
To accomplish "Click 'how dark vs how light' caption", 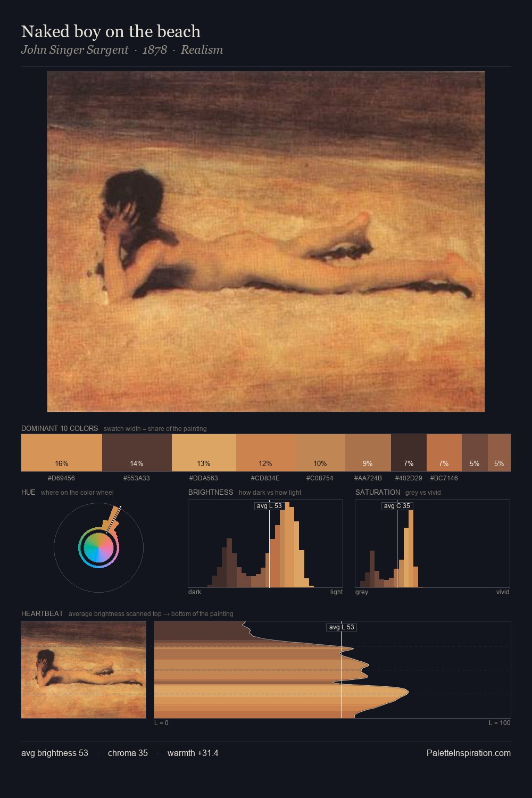I will tap(270, 492).
